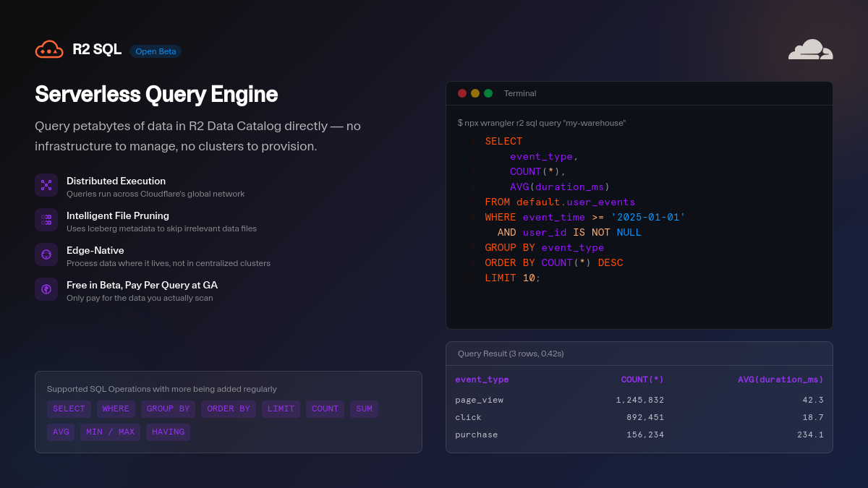Viewport: 868px width, 488px height.
Task: Click the Edge-Native globe icon
Action: tap(46, 254)
